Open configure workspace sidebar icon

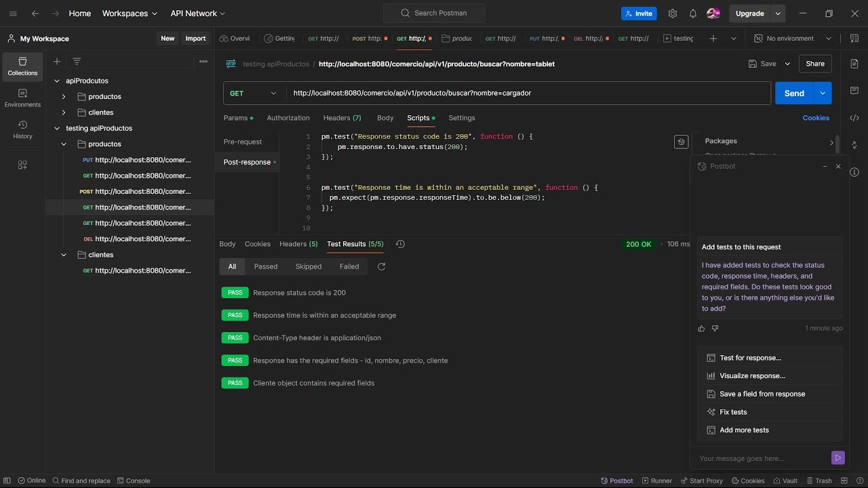pos(22,165)
